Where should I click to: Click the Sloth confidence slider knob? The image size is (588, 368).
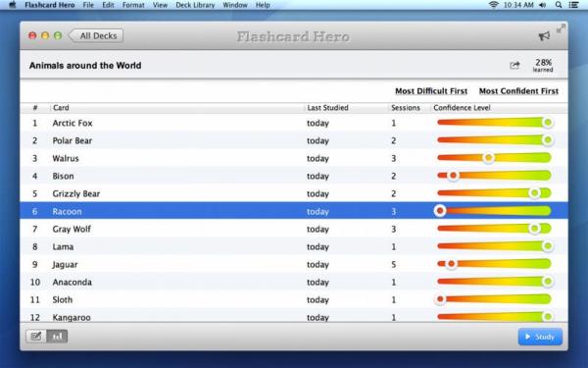click(440, 299)
